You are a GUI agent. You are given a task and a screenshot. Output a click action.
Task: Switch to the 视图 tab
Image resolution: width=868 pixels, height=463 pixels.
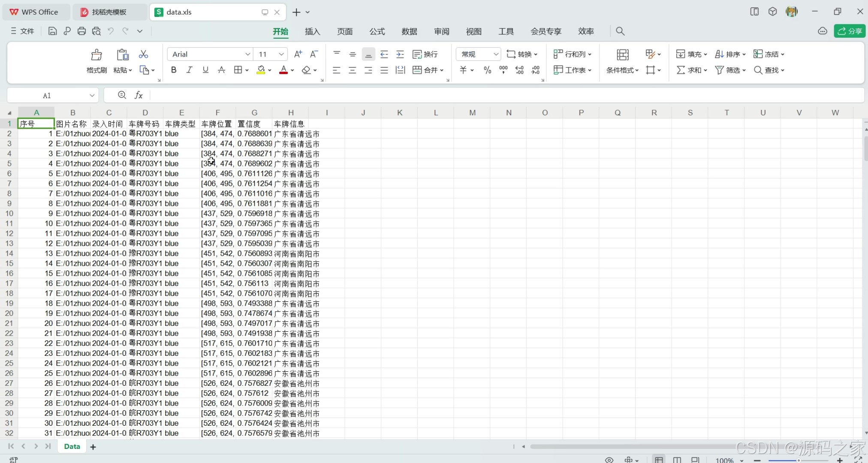[x=473, y=31]
